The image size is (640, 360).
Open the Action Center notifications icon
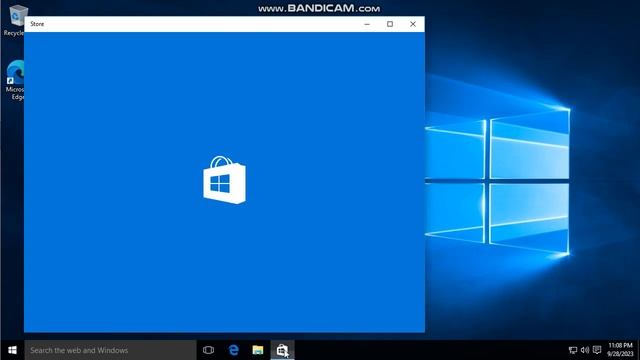pos(597,350)
